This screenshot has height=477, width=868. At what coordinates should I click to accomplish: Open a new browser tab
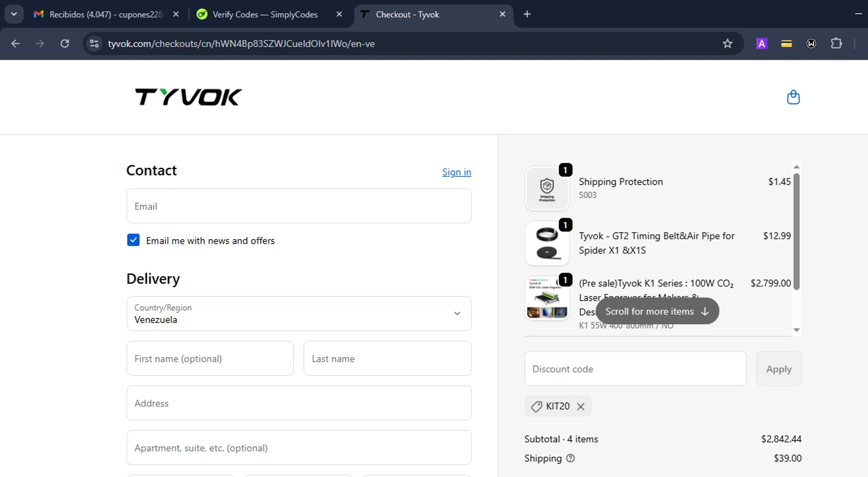[x=527, y=14]
